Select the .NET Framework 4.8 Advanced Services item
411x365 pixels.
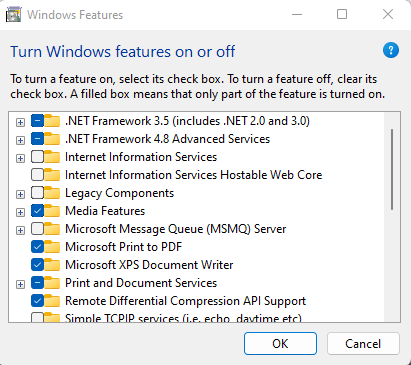[167, 139]
